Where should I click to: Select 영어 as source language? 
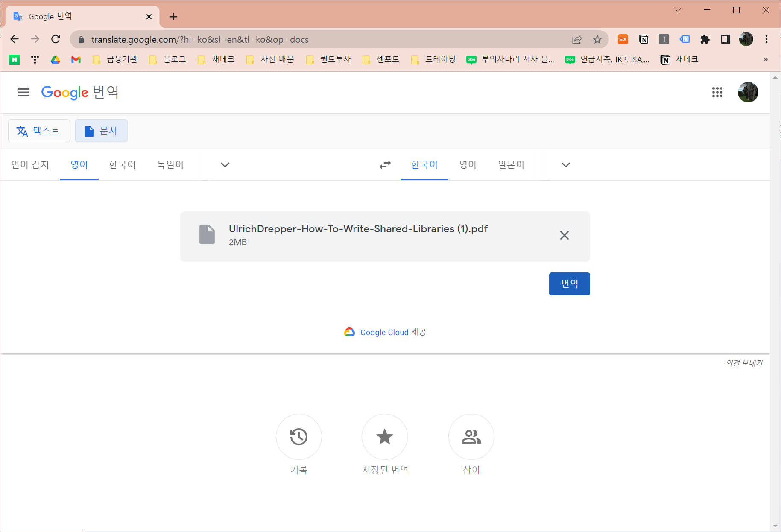(79, 165)
